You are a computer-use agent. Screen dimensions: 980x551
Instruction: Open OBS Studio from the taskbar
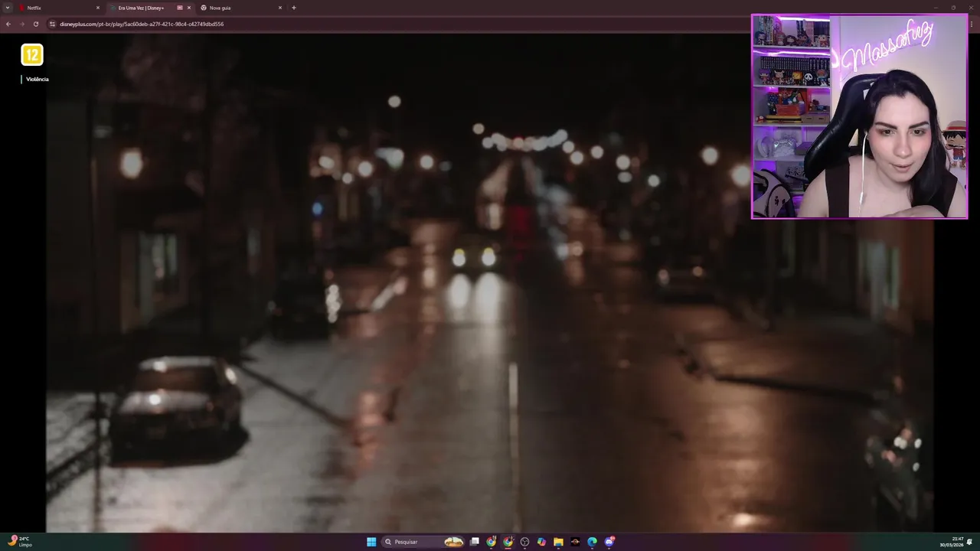click(x=525, y=542)
